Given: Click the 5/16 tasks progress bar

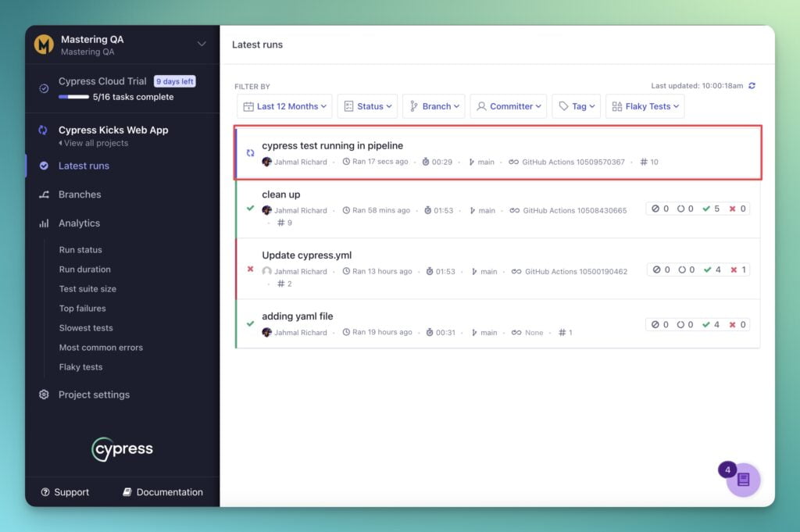Looking at the screenshot, I should pyautogui.click(x=73, y=97).
